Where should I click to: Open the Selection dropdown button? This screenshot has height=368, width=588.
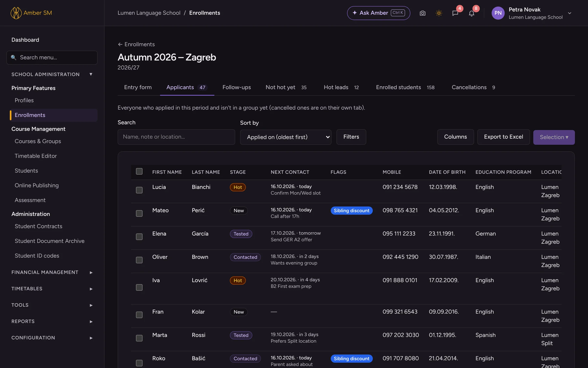pos(554,137)
